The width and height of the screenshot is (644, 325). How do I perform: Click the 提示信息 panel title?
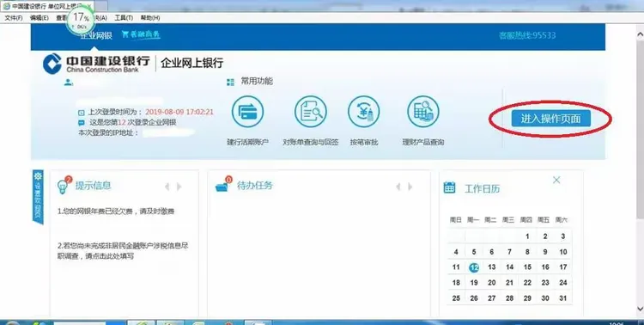coord(94,186)
